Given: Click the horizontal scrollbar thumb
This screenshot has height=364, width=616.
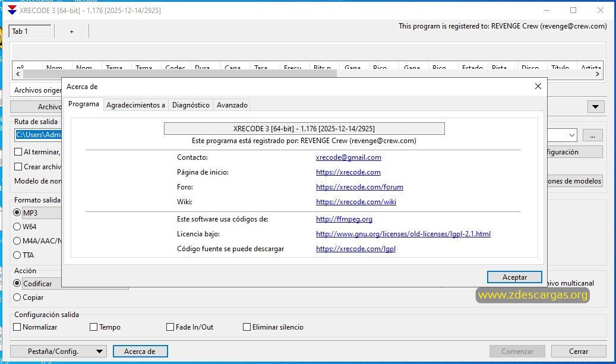Looking at the screenshot, I should click(179, 74).
